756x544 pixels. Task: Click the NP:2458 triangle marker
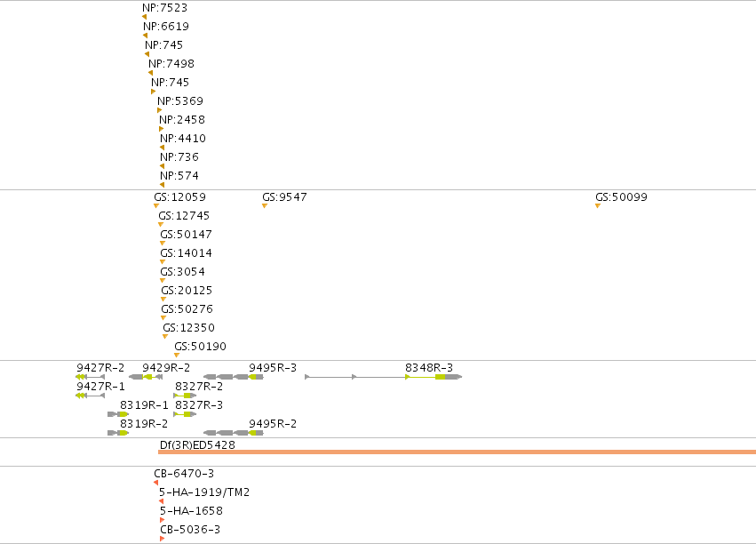pos(162,129)
